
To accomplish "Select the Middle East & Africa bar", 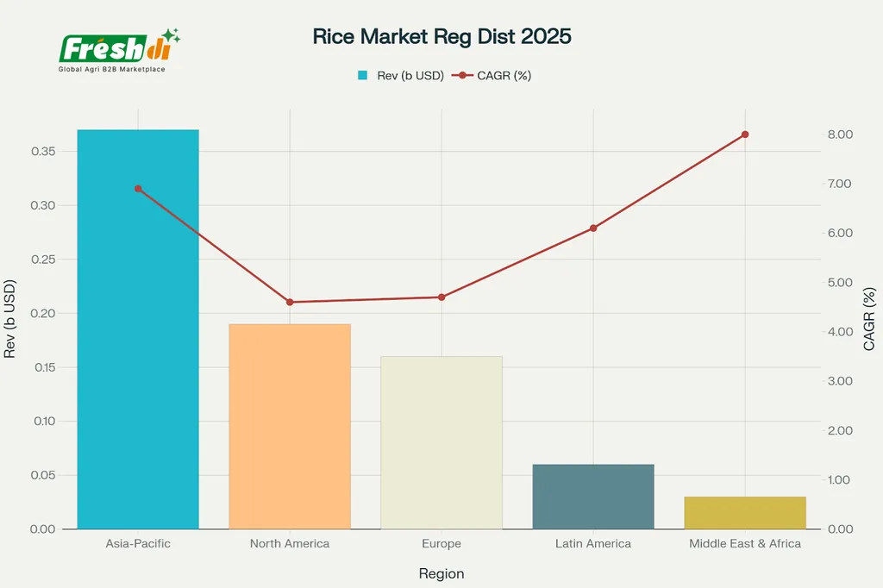I will click(x=745, y=512).
